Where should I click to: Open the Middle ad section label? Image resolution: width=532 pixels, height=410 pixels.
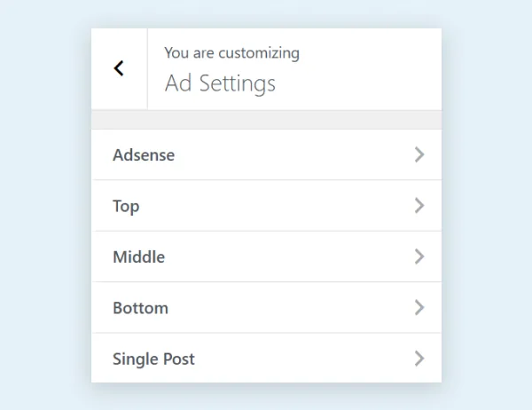point(138,257)
